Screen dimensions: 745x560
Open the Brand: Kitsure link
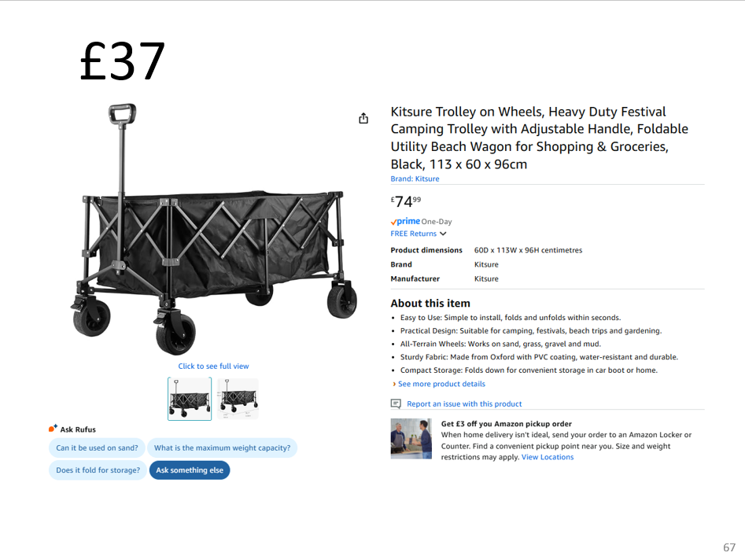[415, 179]
